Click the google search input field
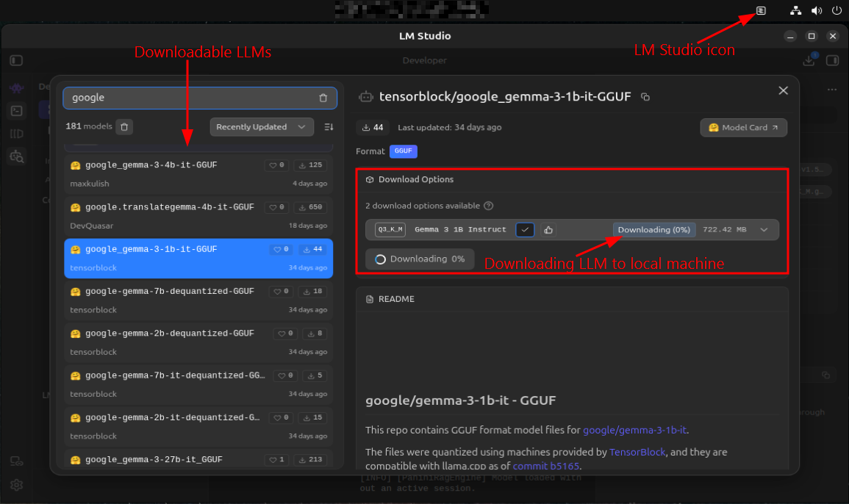849x504 pixels. [200, 98]
